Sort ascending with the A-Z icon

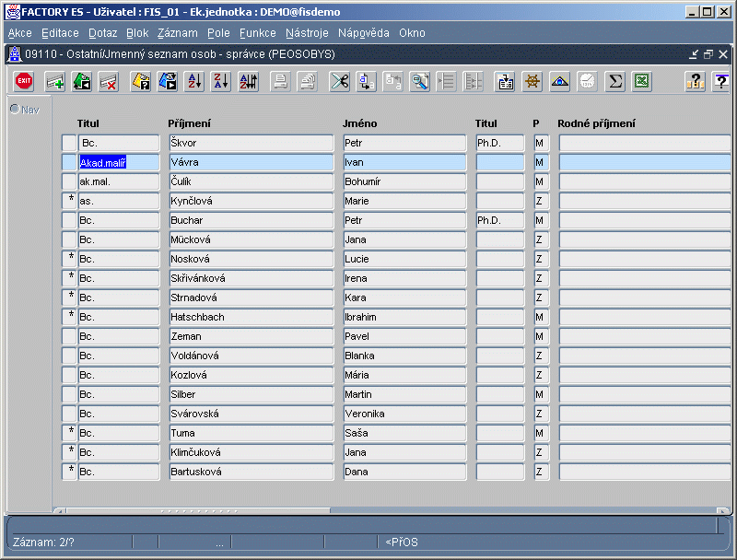[194, 81]
